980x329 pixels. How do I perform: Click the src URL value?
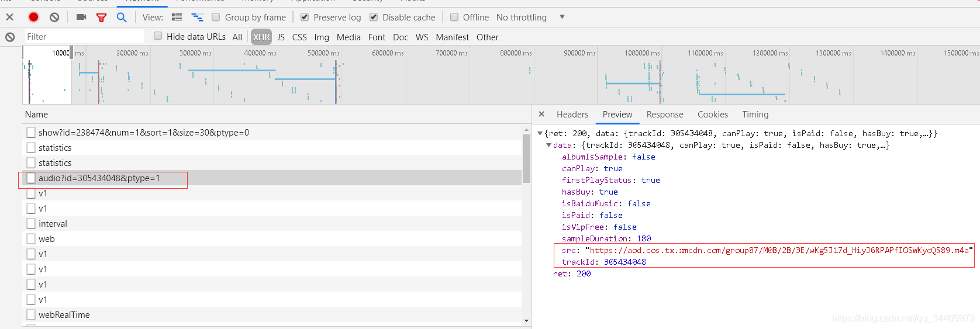779,250
